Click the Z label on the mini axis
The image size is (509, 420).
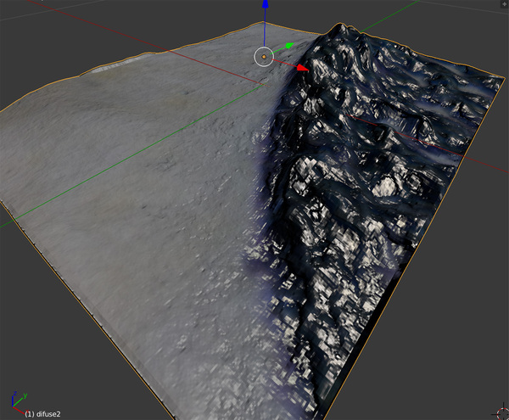(x=14, y=394)
